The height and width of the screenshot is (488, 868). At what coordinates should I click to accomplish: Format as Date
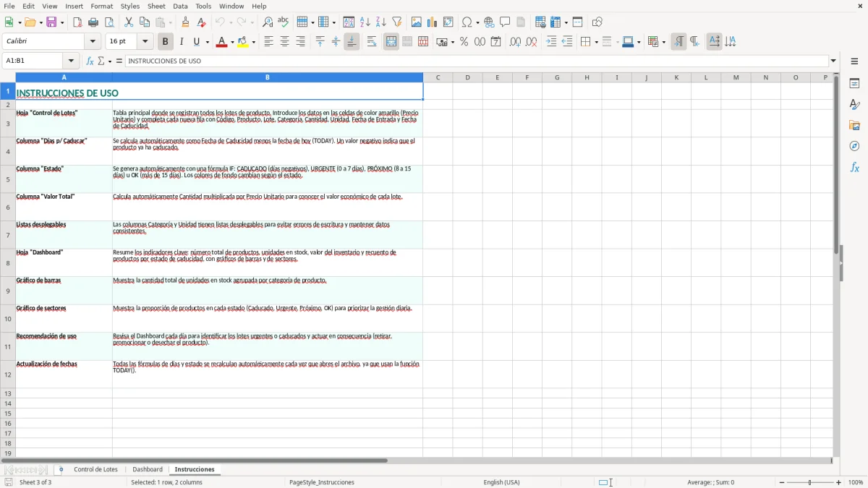click(495, 42)
